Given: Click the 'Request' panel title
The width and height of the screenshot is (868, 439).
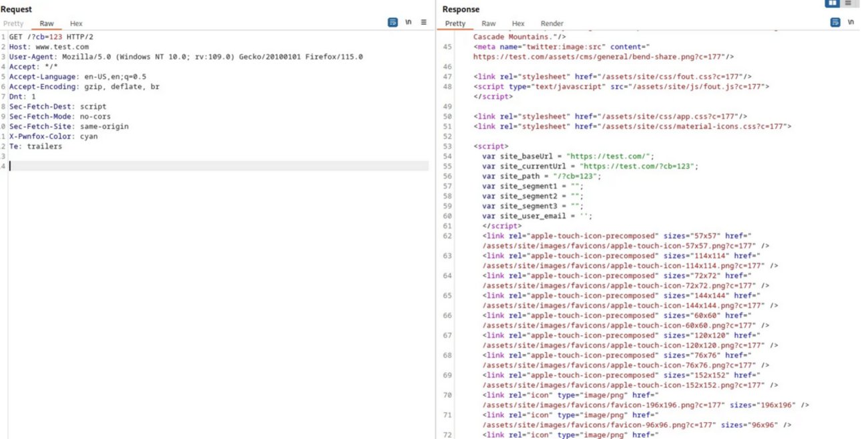Looking at the screenshot, I should tap(16, 9).
